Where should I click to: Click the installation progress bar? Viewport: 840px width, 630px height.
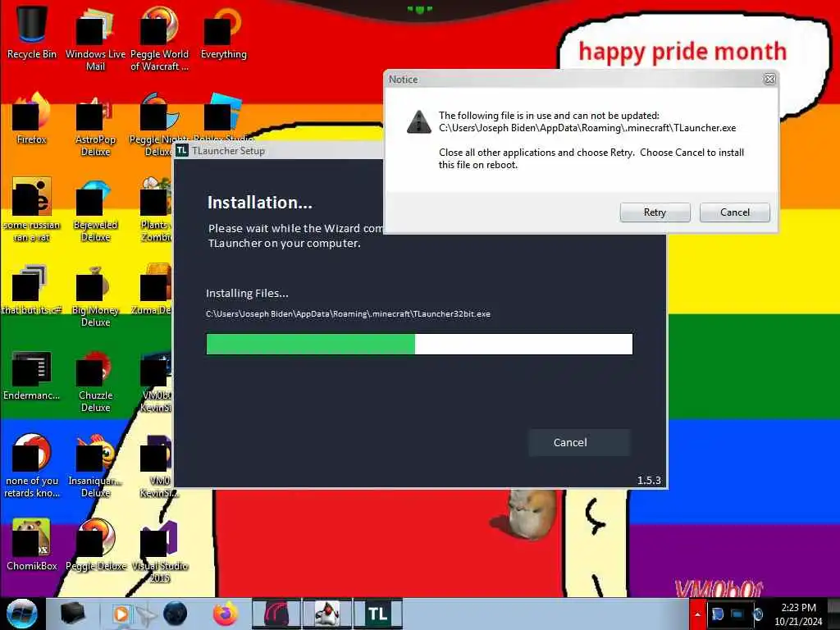pyautogui.click(x=419, y=344)
